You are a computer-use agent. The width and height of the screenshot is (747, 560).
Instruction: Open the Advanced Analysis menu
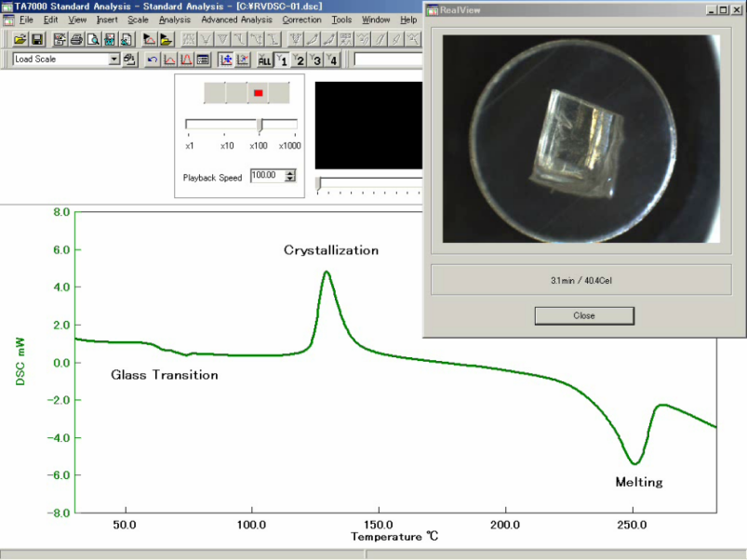point(236,20)
